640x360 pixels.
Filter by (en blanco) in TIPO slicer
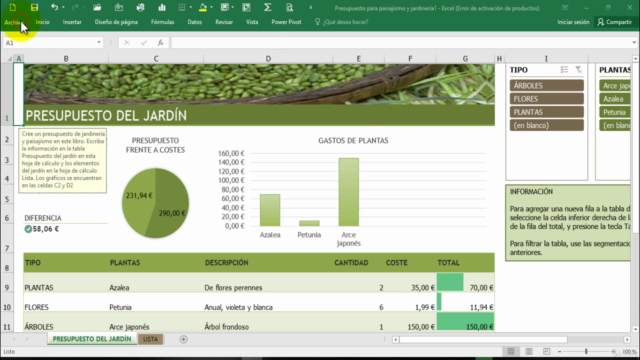tap(547, 125)
